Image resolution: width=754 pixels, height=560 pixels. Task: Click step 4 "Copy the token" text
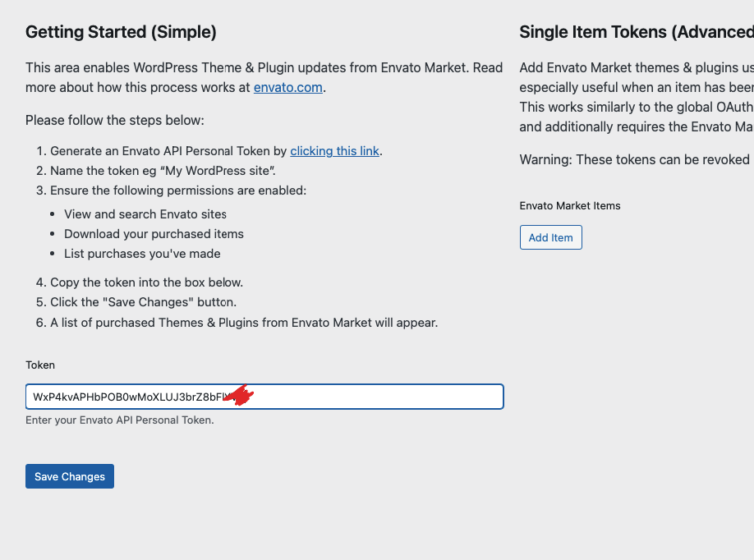coord(147,282)
